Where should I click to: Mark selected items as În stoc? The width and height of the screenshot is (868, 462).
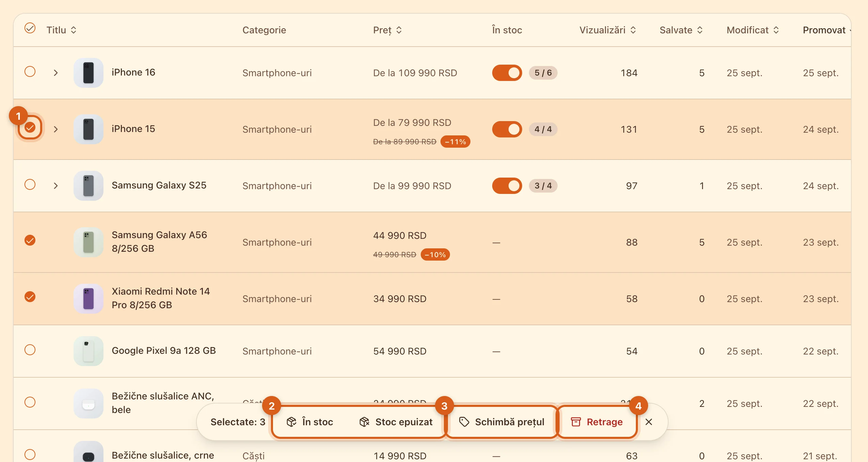(310, 422)
